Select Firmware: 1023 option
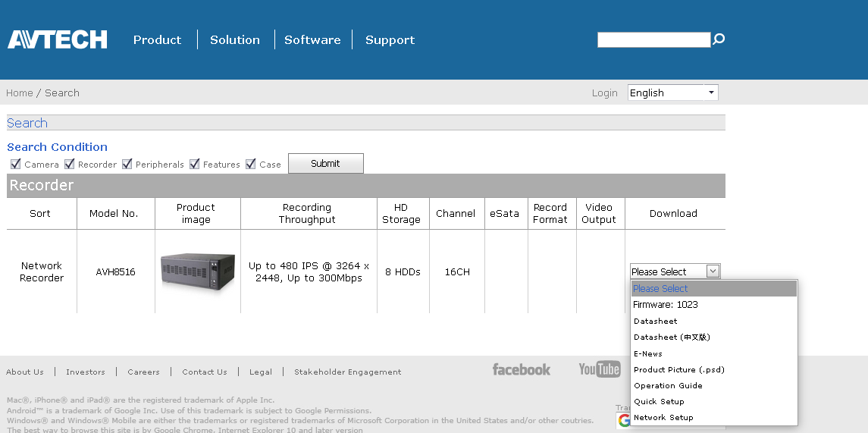The image size is (868, 433). [714, 305]
